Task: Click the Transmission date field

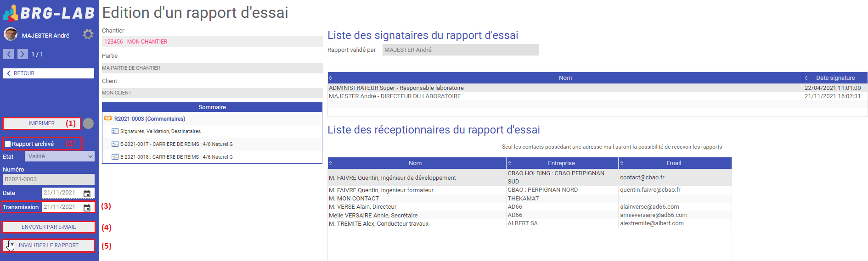Action: point(62,207)
